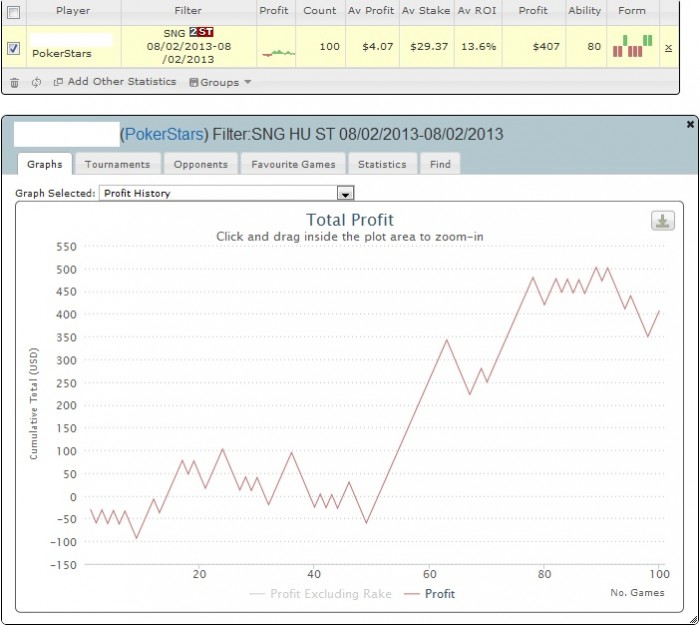Open the Find tab
This screenshot has height=625, width=700.
[x=440, y=164]
